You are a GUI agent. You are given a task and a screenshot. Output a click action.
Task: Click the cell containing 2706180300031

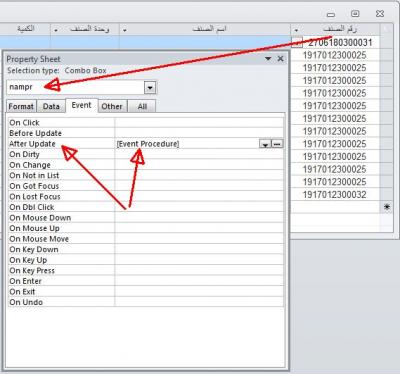[340, 43]
